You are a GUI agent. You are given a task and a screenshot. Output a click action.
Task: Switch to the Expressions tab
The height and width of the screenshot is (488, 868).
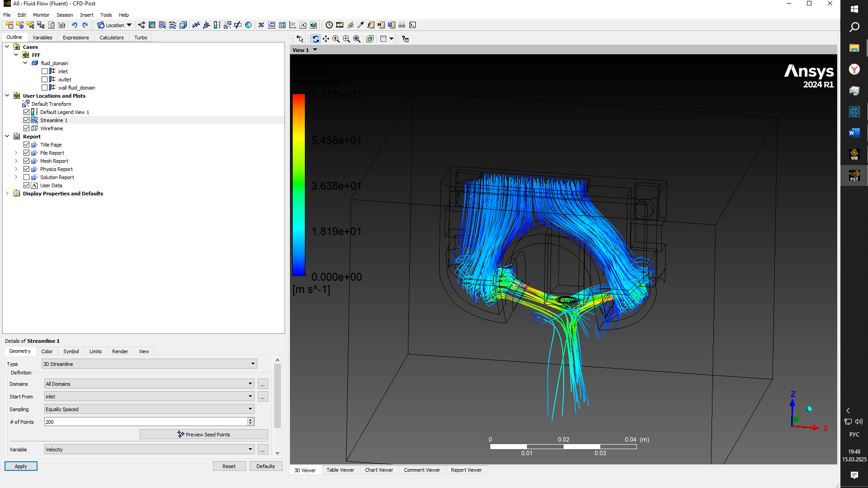coord(76,38)
